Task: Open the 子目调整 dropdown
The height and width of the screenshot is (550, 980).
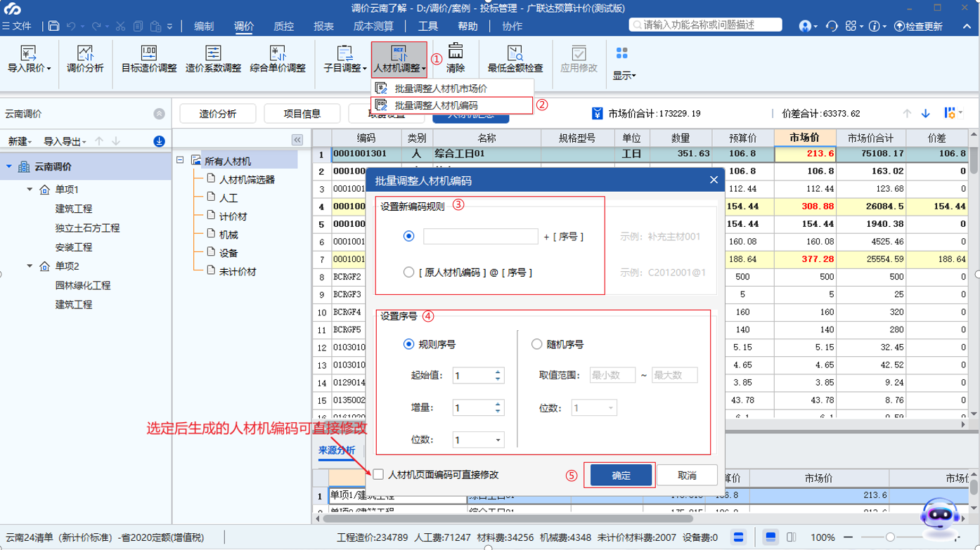Action: click(345, 58)
